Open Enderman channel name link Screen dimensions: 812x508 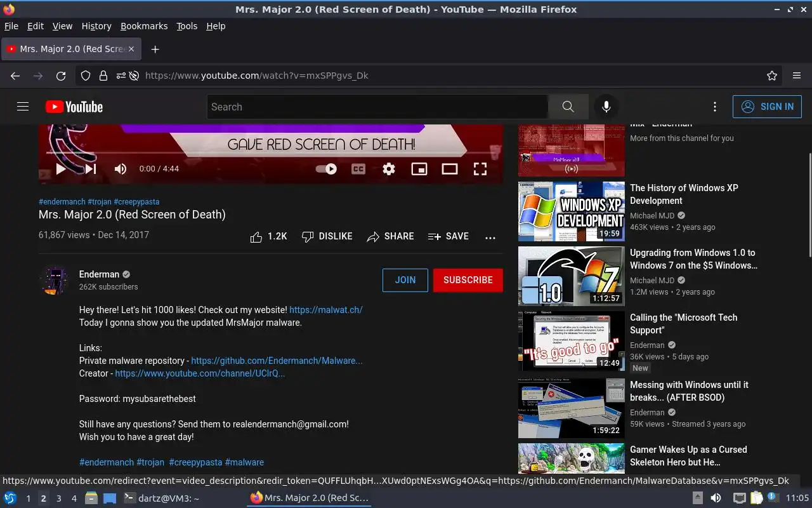tap(99, 274)
